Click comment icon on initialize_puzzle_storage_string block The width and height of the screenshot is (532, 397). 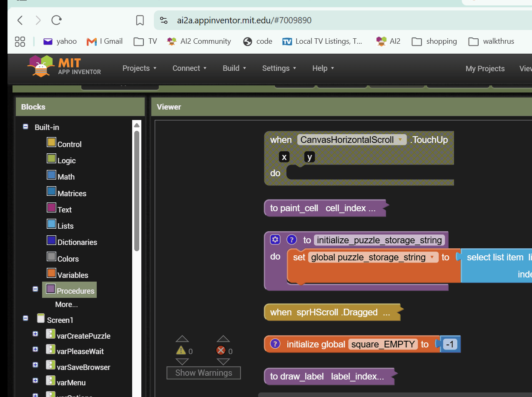pyautogui.click(x=292, y=240)
